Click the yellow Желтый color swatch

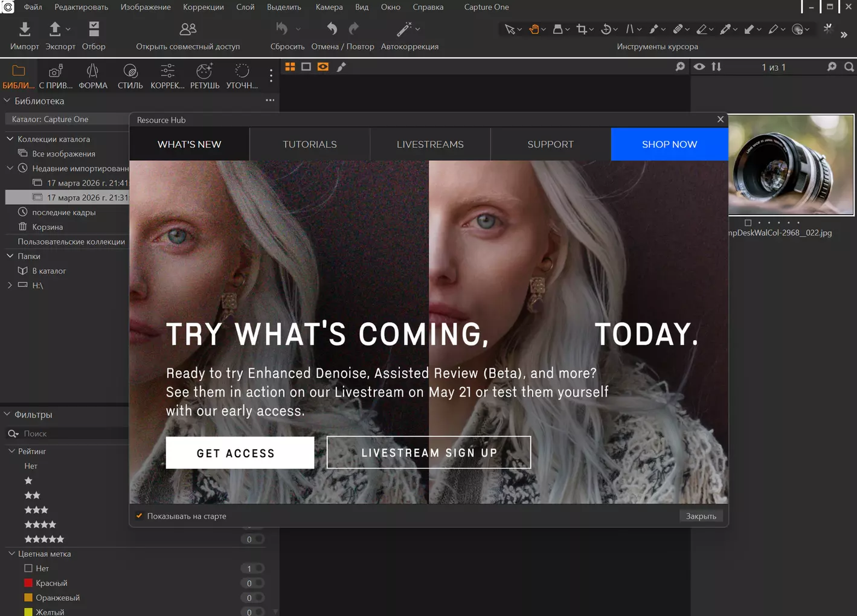tap(28, 612)
